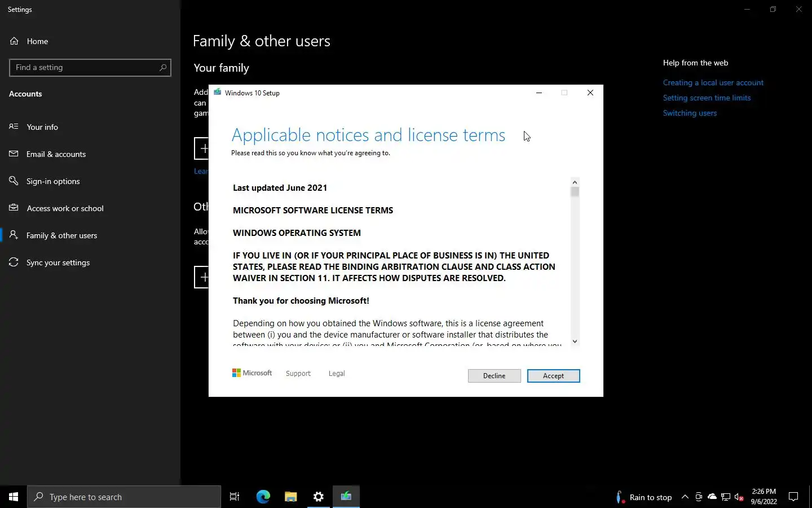Open the clock and date flyout
812x508 pixels.
764,497
